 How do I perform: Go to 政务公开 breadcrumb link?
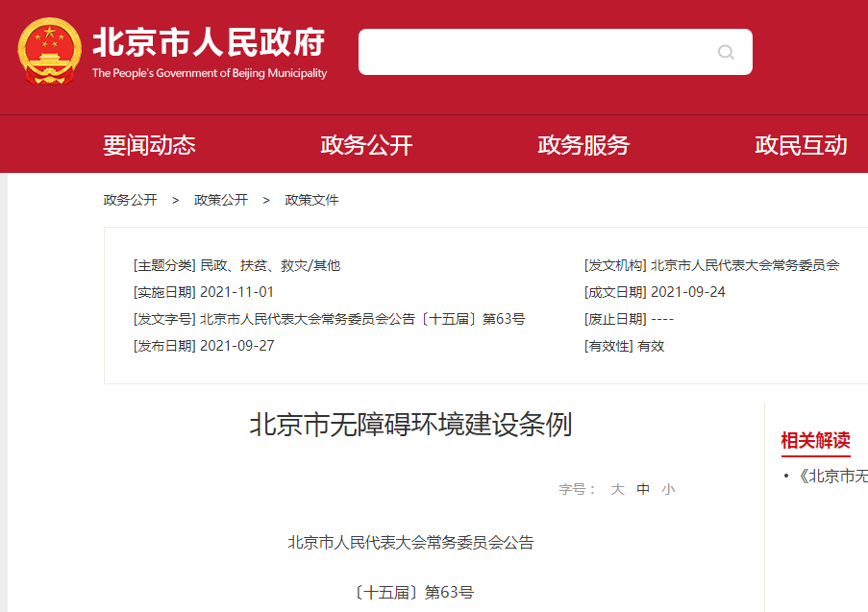tap(130, 200)
